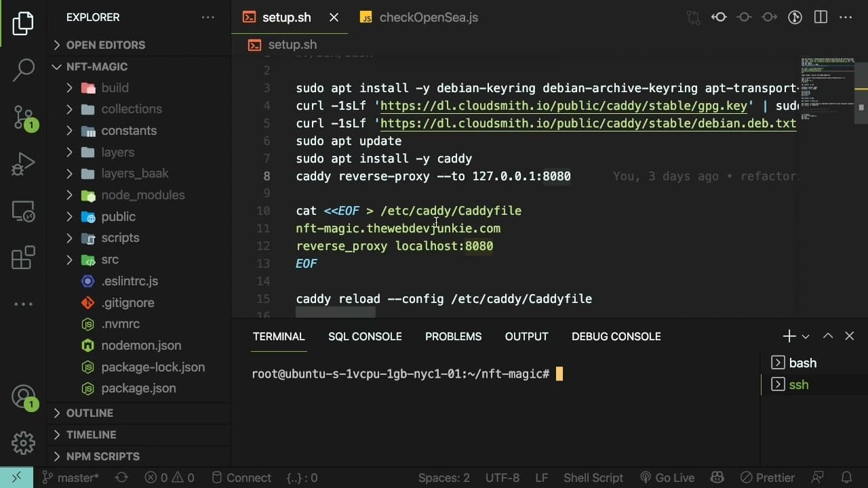The image size is (868, 488).
Task: Maximize the terminal panel size
Action: [x=828, y=336]
